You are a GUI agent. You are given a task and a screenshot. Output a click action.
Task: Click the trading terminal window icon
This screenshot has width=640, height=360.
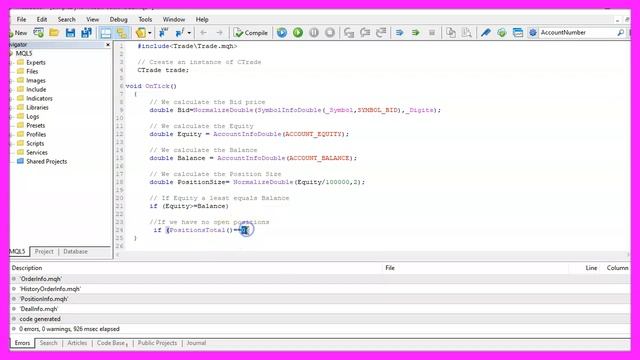click(518, 33)
